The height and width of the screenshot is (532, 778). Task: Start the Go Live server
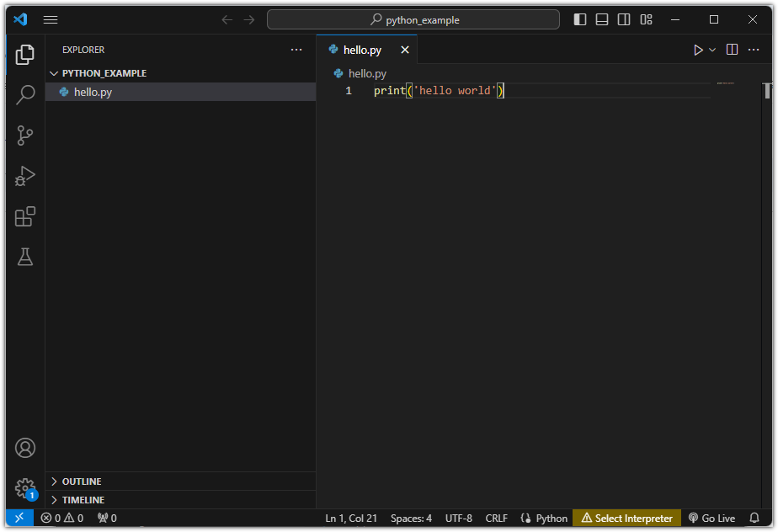[712, 518]
